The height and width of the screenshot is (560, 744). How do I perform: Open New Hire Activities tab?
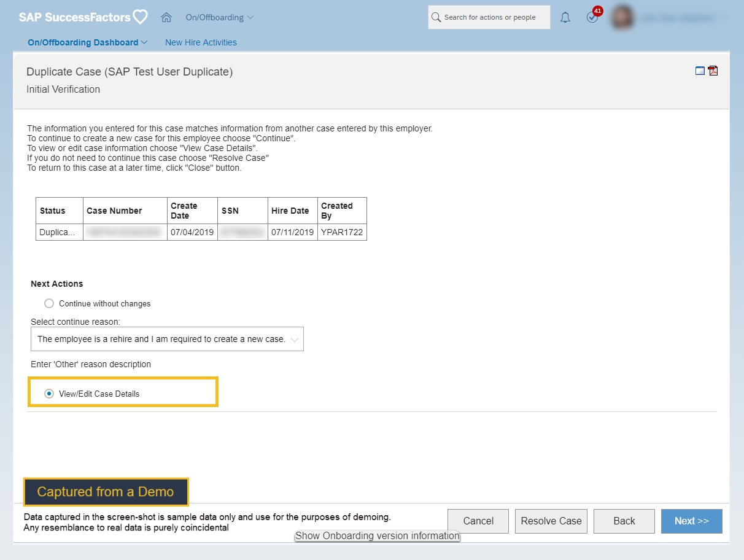(201, 42)
